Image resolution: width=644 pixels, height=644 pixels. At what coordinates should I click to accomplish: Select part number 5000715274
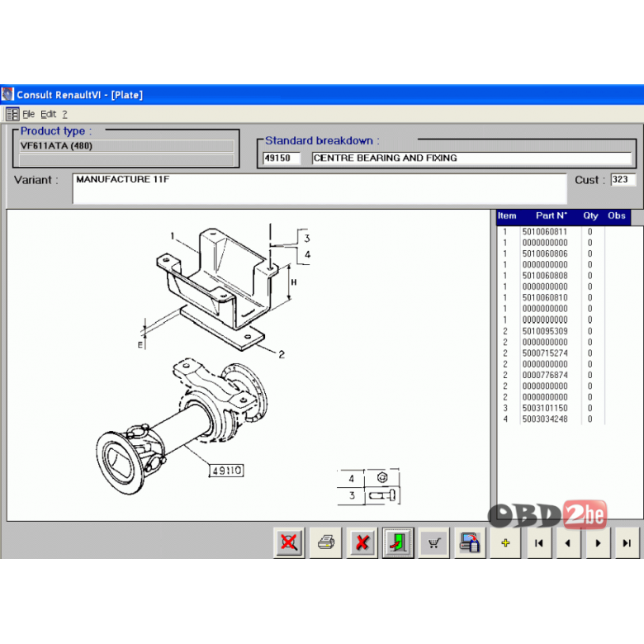tap(545, 353)
